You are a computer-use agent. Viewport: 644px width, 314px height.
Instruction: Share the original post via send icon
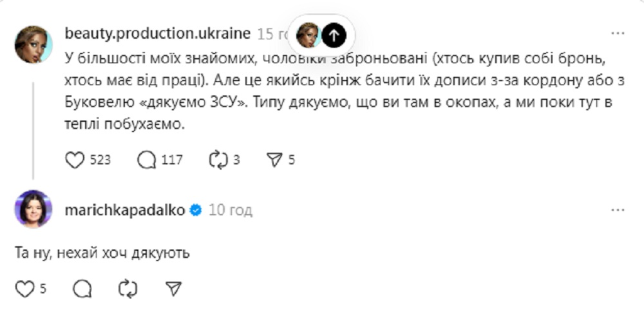coord(275,160)
